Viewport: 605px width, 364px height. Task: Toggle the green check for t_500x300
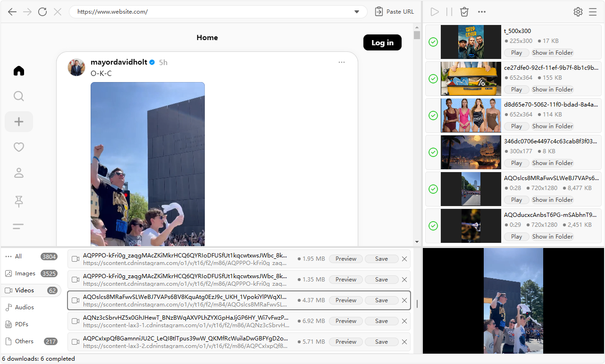click(433, 42)
